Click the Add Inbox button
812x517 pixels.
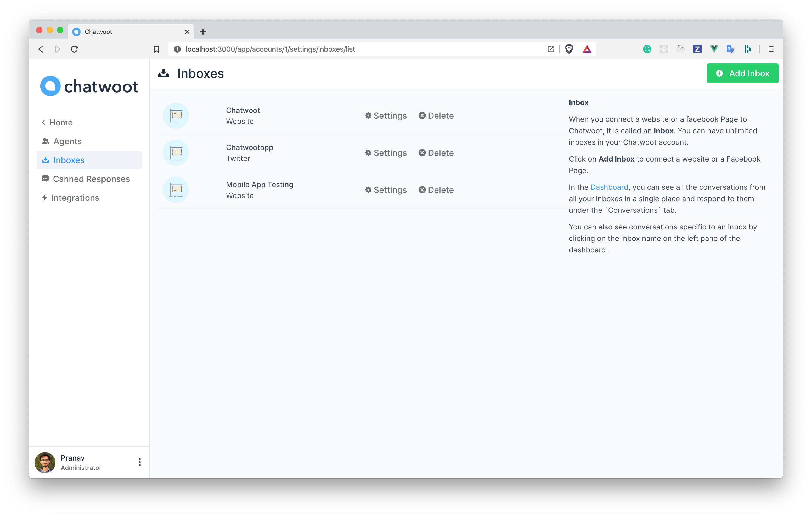742,73
